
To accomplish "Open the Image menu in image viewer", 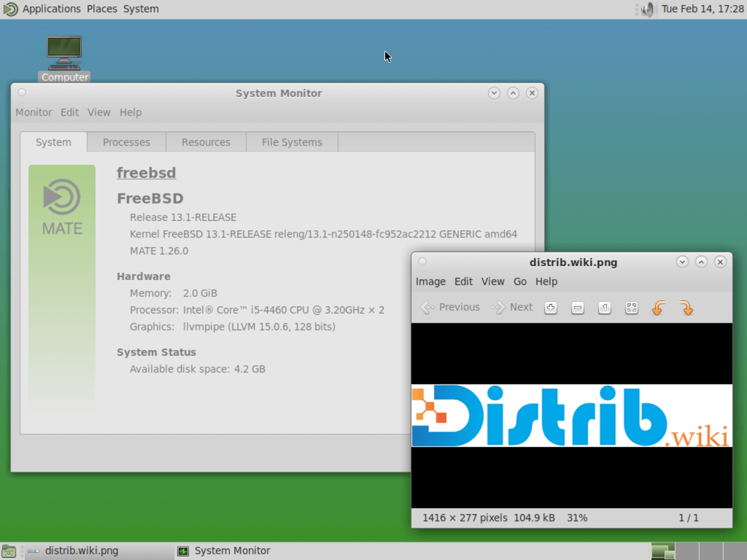I will point(431,282).
